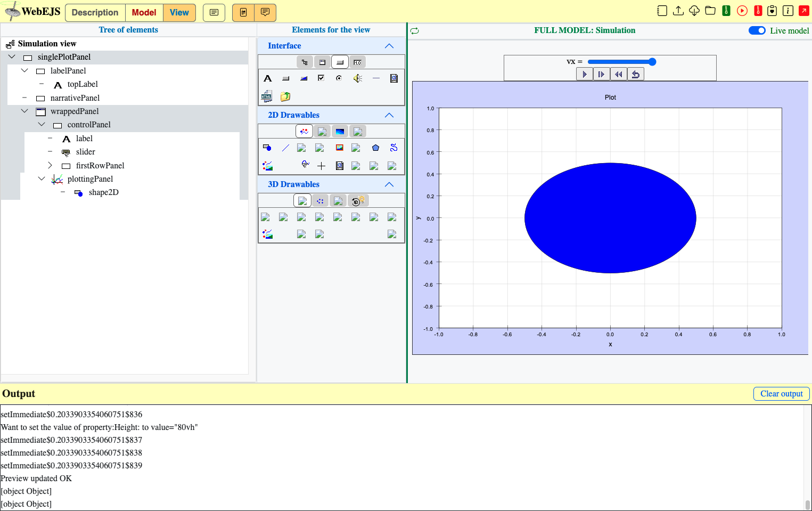Screen dimensions: 812x511
Task: Toggle the Live model switch
Action: [757, 30]
